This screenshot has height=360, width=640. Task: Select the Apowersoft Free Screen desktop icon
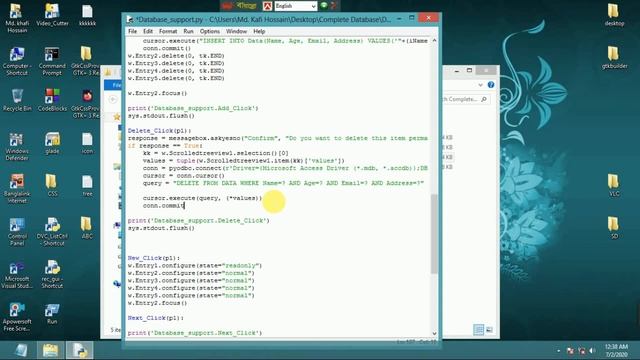(x=17, y=317)
